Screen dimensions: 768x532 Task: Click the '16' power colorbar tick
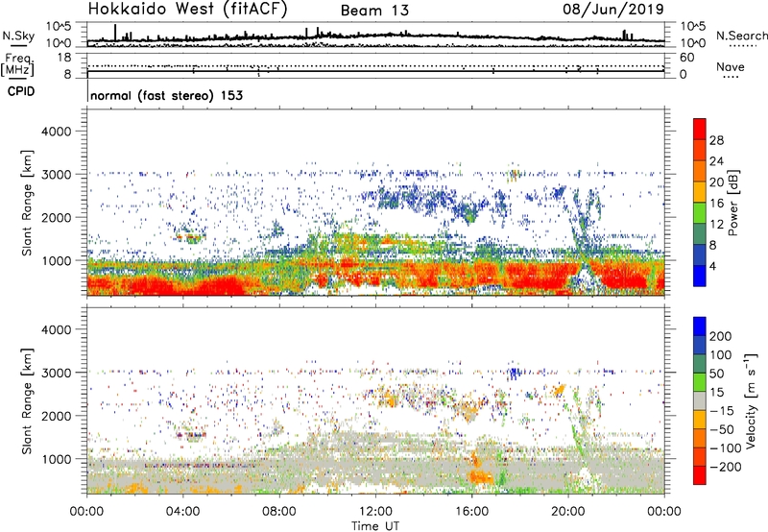pos(716,204)
